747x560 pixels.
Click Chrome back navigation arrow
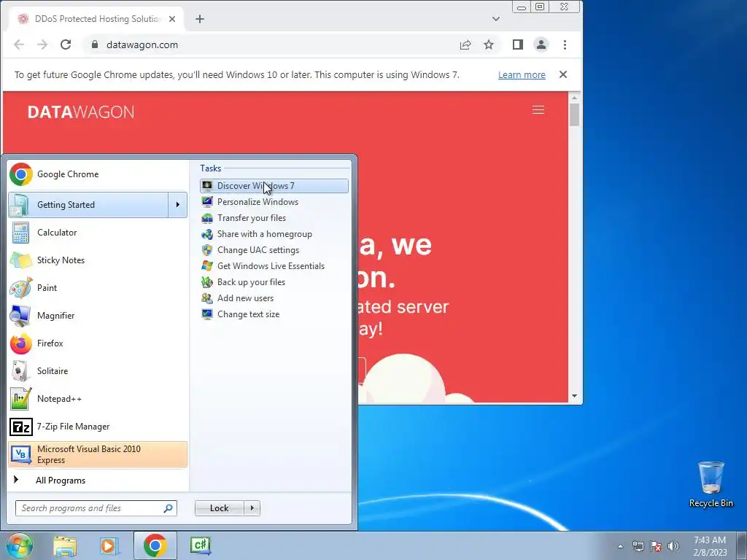coord(19,44)
